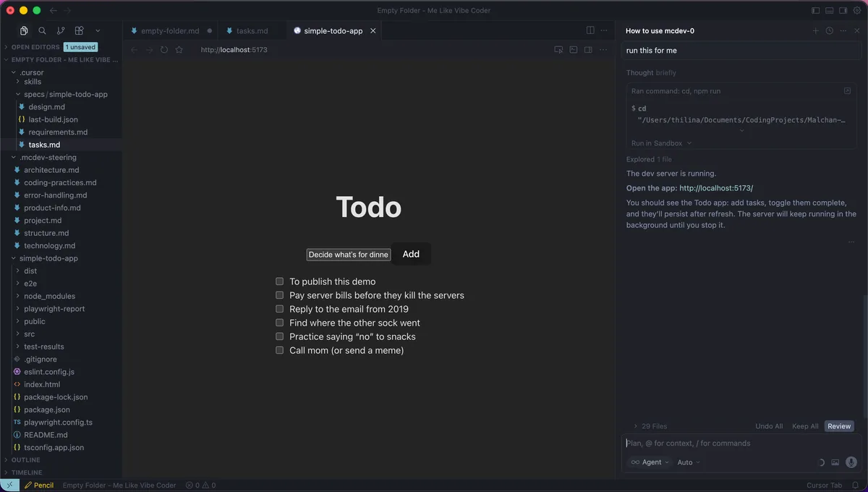Toggle primary sidebar layout icon in title bar

[816, 10]
